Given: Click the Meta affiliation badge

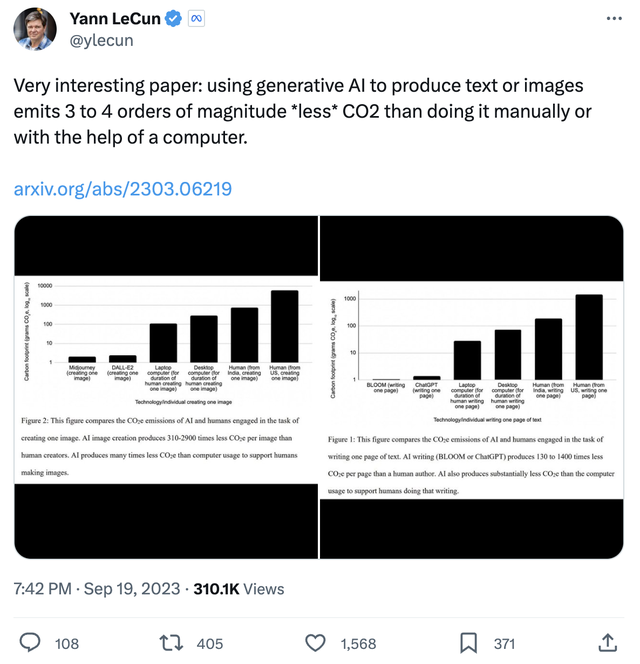Looking at the screenshot, I should tap(198, 19).
